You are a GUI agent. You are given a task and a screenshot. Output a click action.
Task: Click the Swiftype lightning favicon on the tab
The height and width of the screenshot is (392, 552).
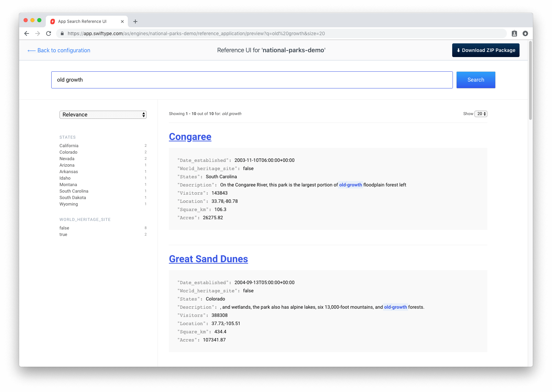(53, 21)
